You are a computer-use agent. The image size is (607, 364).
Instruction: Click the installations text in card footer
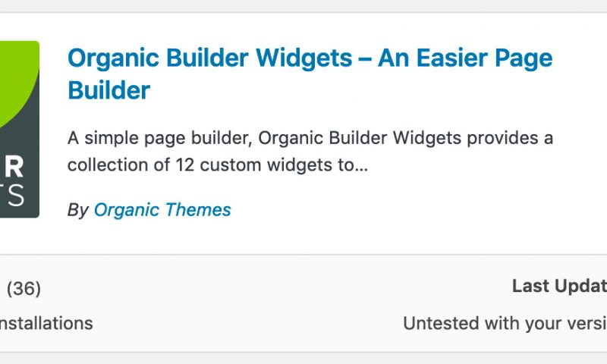tap(46, 323)
